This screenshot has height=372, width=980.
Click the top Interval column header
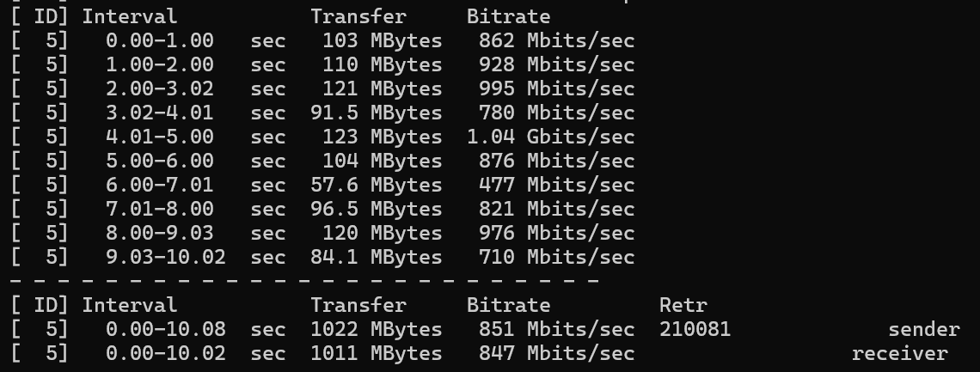[x=130, y=17]
